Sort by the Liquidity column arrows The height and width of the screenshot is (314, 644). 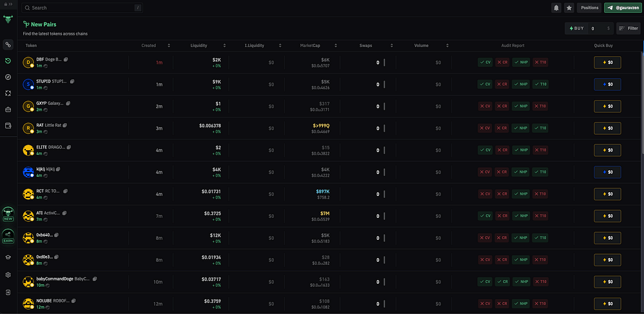click(224, 46)
